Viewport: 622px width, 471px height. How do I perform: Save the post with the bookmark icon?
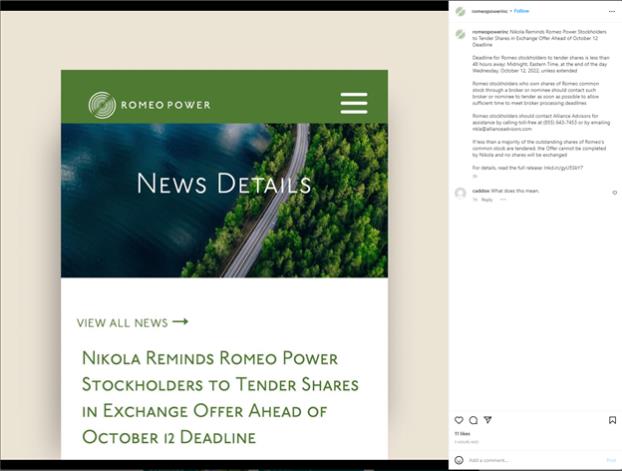coord(612,420)
